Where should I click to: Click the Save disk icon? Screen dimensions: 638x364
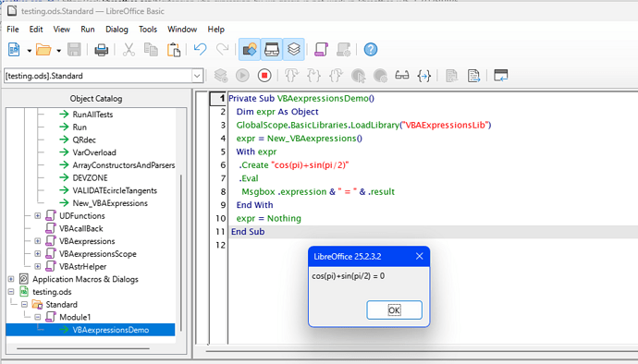click(x=74, y=50)
